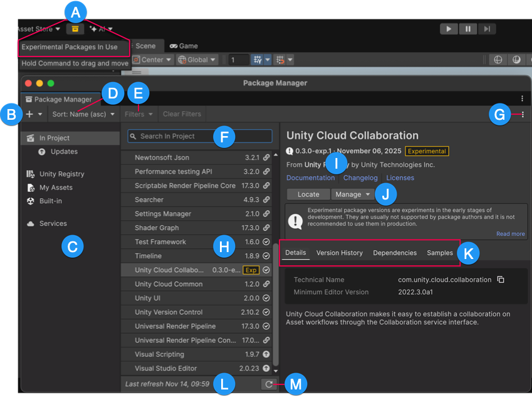Toggle the Play mode button

click(x=448, y=29)
